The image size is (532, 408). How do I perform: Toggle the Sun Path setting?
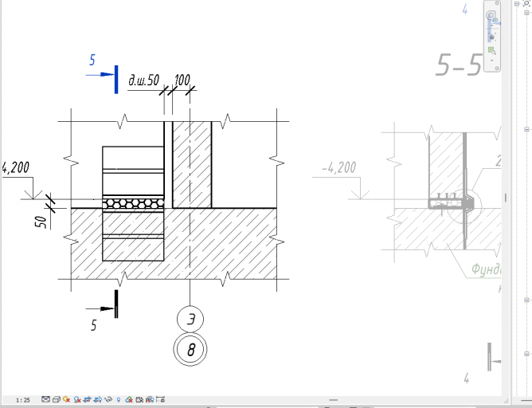[x=66, y=399]
